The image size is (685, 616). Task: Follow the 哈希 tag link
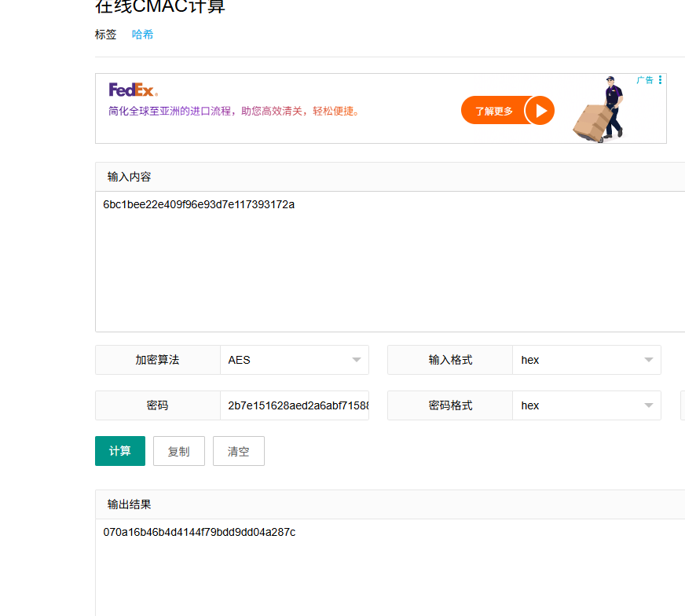point(142,35)
